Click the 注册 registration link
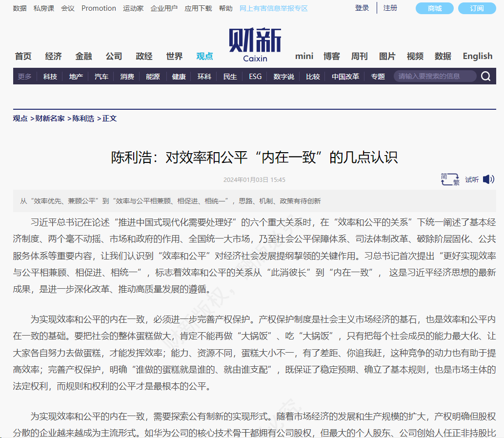Viewport: 504px width, 438px height. tap(390, 8)
